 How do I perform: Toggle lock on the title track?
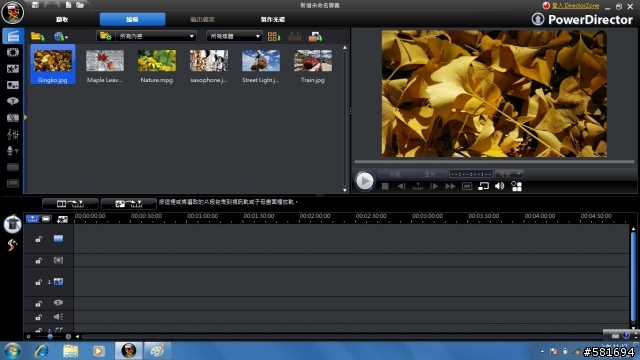(38, 303)
